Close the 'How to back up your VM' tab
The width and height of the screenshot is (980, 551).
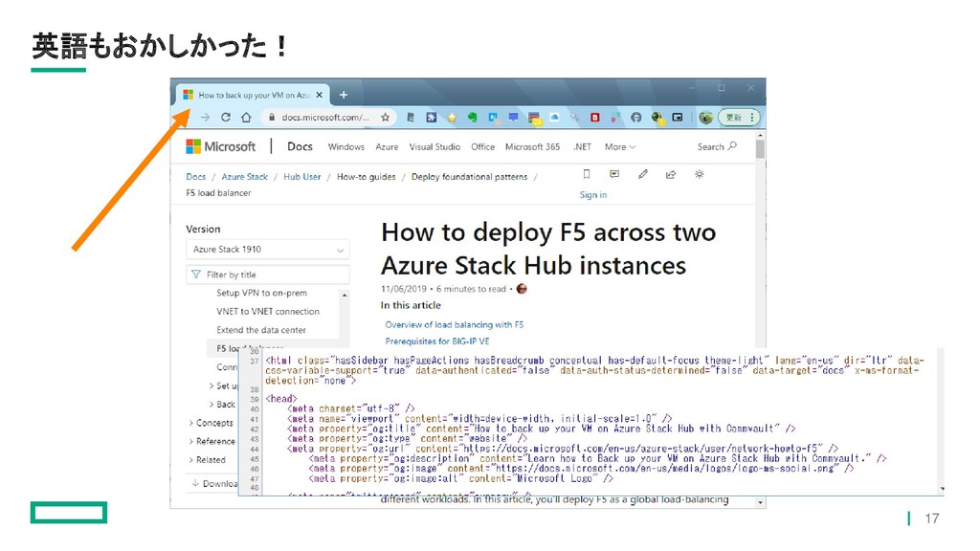(x=320, y=95)
